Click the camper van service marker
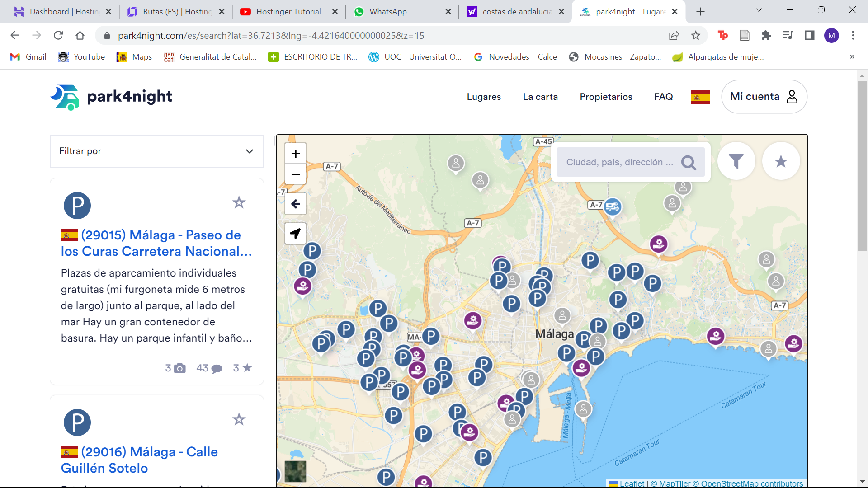The width and height of the screenshot is (868, 488). pos(612,207)
